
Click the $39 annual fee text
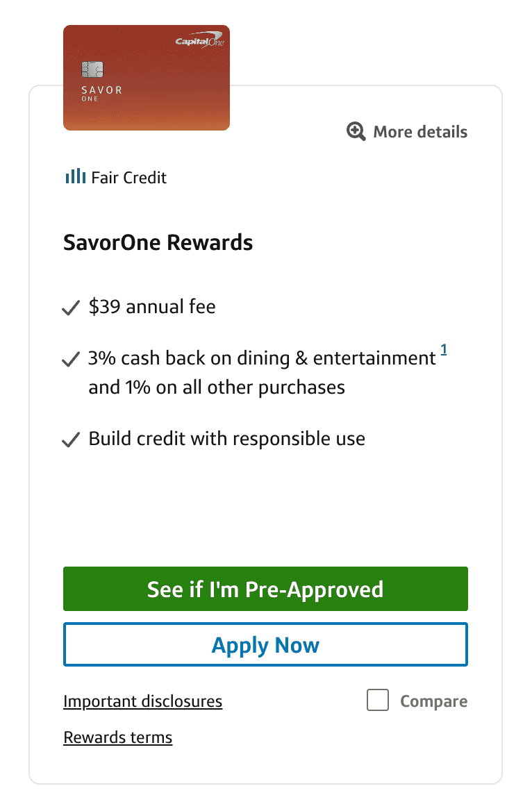[x=152, y=306]
